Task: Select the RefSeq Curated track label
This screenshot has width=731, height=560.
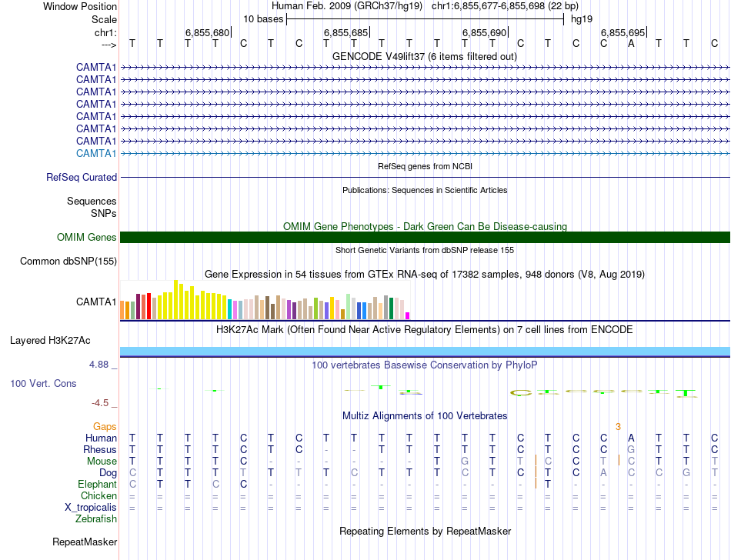Action: [82, 178]
